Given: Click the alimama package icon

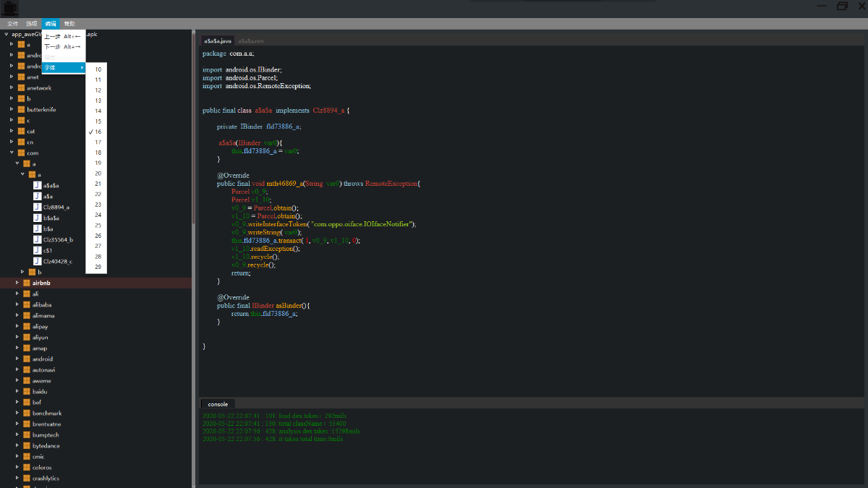Looking at the screenshot, I should pyautogui.click(x=27, y=315).
